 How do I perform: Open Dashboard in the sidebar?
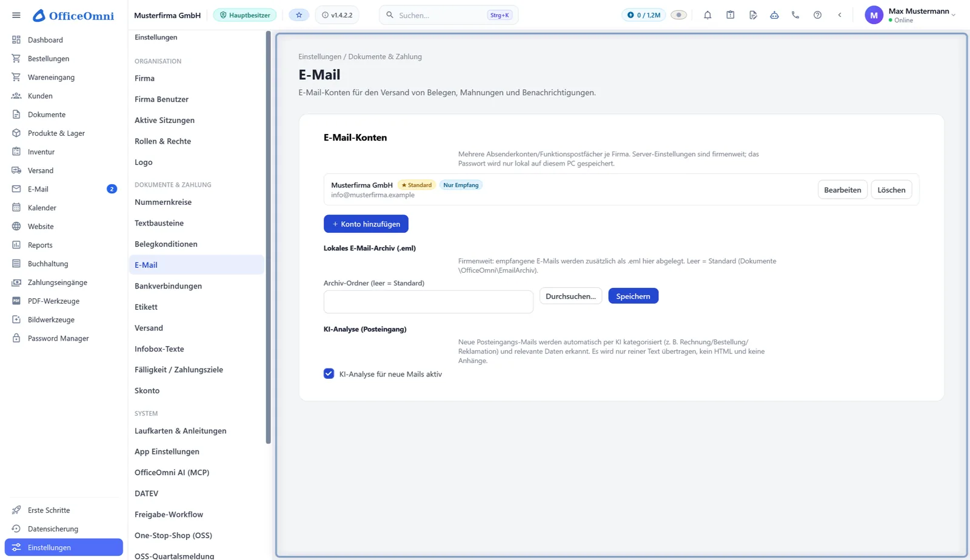click(x=64, y=40)
